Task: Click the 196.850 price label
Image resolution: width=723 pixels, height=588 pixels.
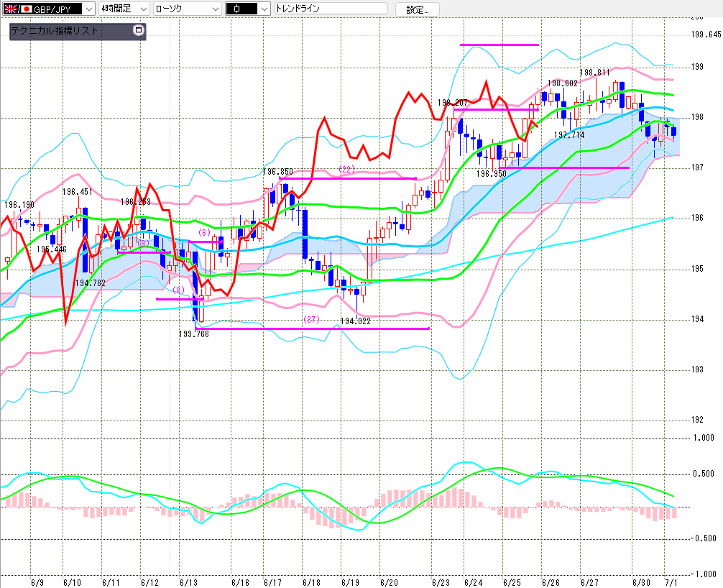Action: pos(277,172)
